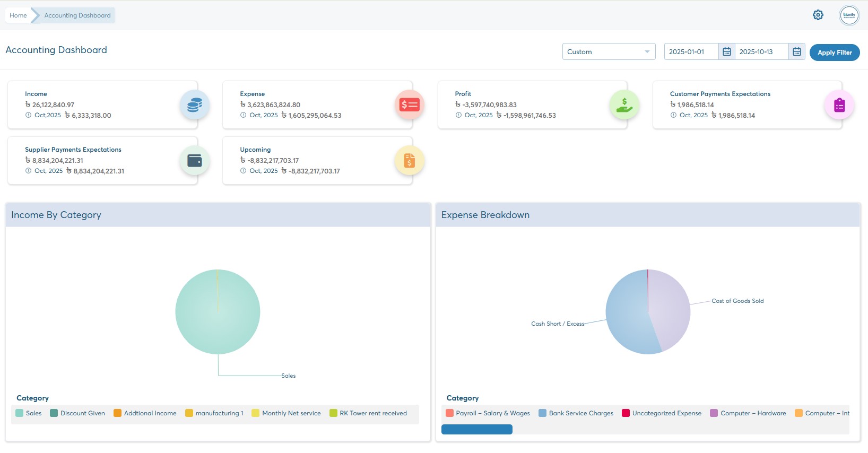Click the start date field 2025-01-01

(691, 51)
